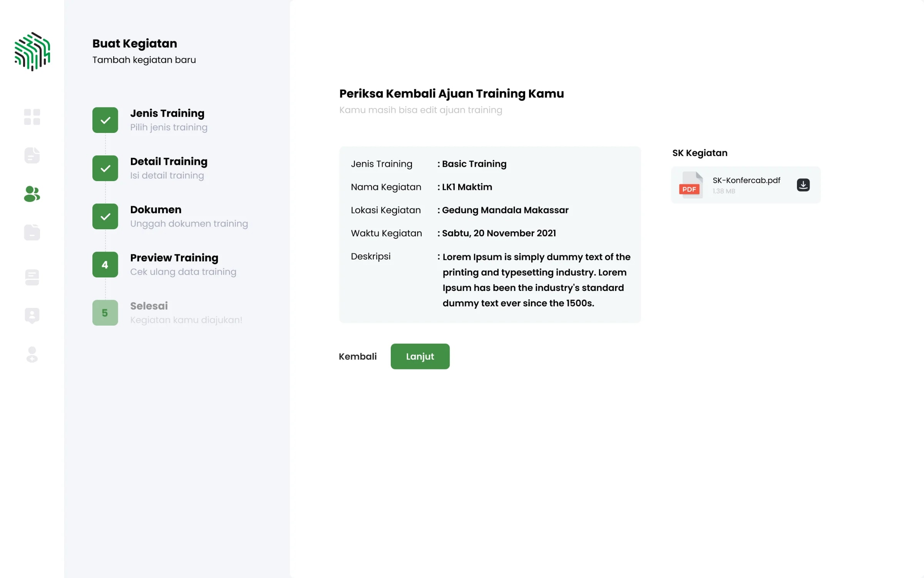Click the SK Kegiatan heading
924x578 pixels.
point(700,153)
